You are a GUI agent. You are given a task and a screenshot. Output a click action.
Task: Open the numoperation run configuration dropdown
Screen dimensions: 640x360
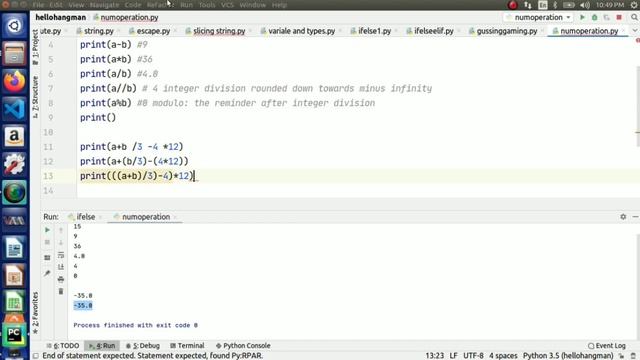pos(539,18)
